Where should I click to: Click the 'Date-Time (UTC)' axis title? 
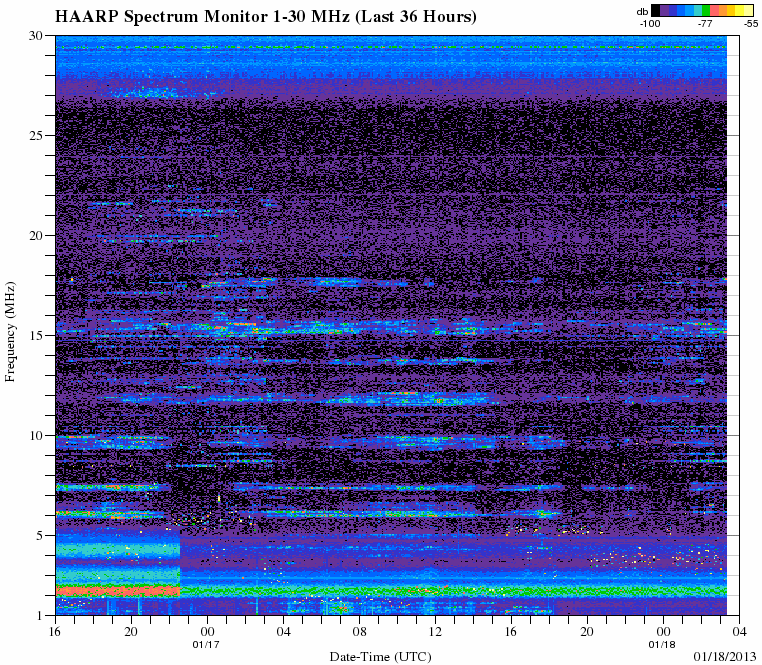point(381,657)
